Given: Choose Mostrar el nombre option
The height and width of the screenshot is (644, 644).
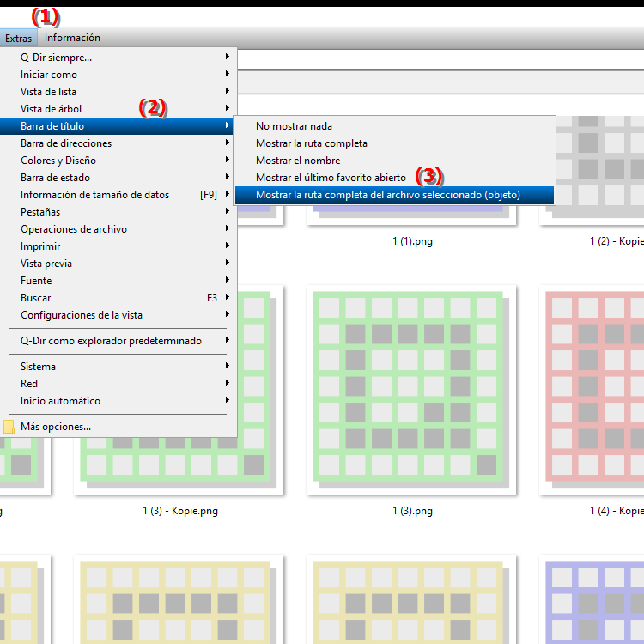Looking at the screenshot, I should pos(394,161).
